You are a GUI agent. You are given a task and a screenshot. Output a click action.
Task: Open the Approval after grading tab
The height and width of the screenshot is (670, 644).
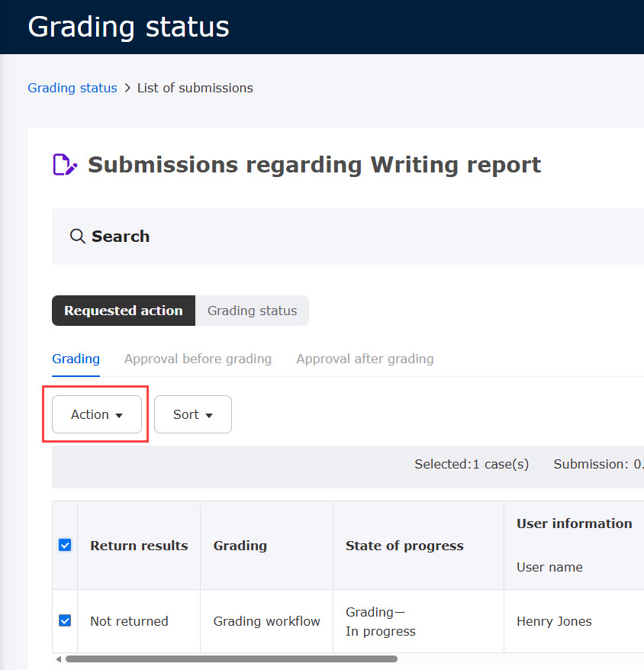click(365, 359)
